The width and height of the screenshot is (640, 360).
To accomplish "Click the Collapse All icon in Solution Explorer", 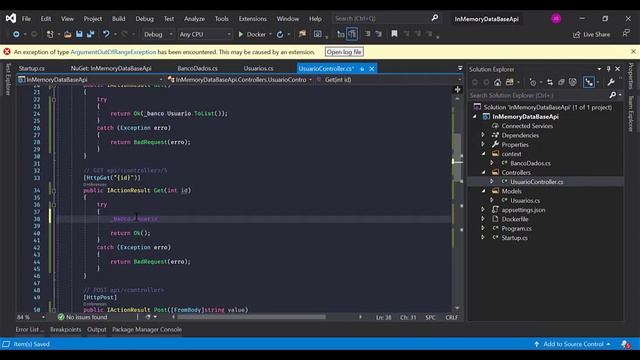I will click(x=561, y=82).
